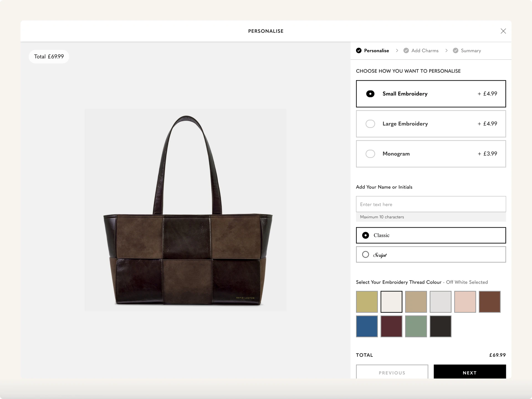Click the chevron after the Add Charms step
The image size is (532, 399).
(446, 50)
